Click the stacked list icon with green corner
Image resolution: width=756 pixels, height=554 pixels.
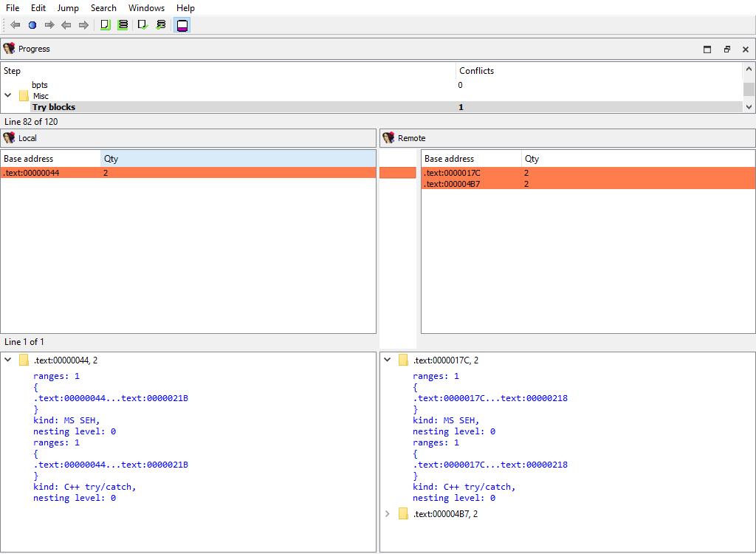(123, 25)
